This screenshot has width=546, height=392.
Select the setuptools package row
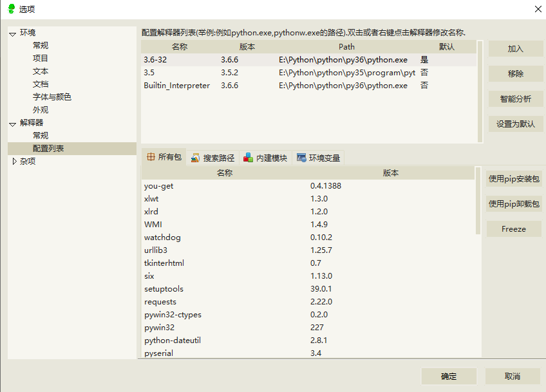[x=308, y=289]
